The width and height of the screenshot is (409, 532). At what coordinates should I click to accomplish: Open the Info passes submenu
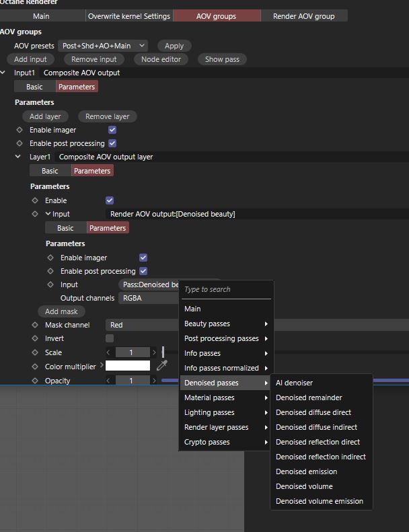(225, 353)
